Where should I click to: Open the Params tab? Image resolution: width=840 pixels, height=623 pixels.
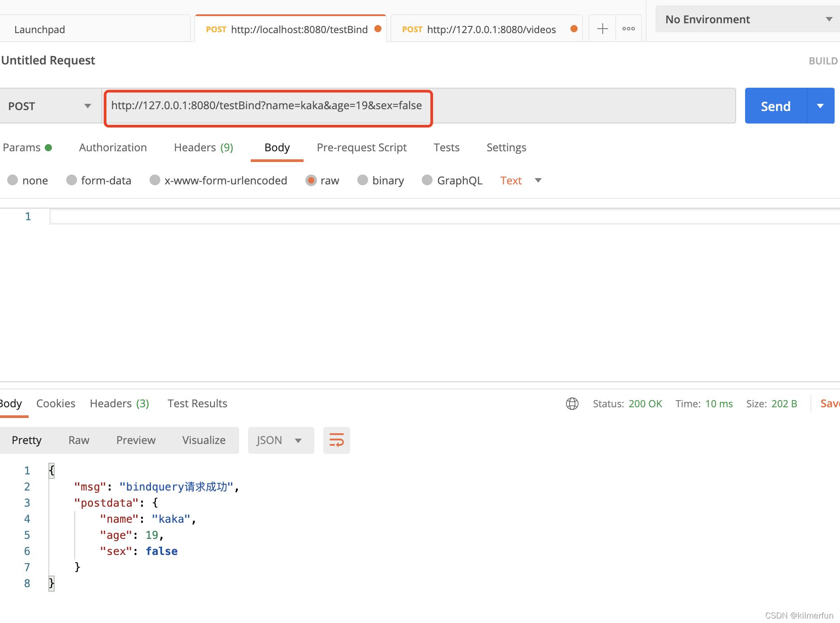pyautogui.click(x=27, y=147)
